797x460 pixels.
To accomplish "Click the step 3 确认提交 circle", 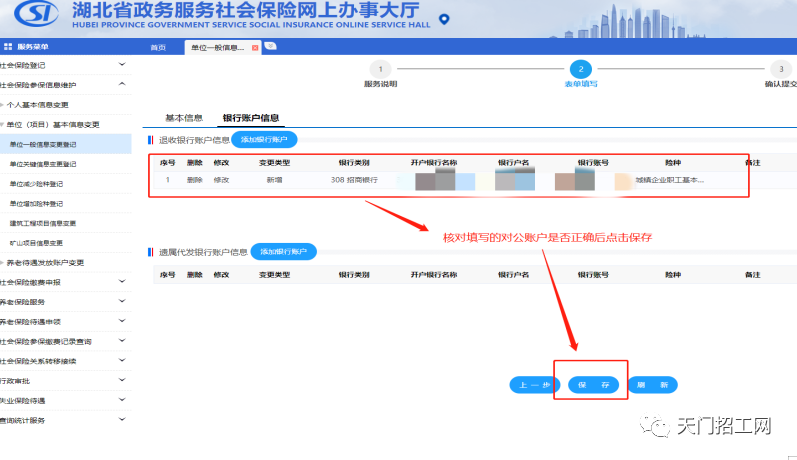I will point(780,69).
